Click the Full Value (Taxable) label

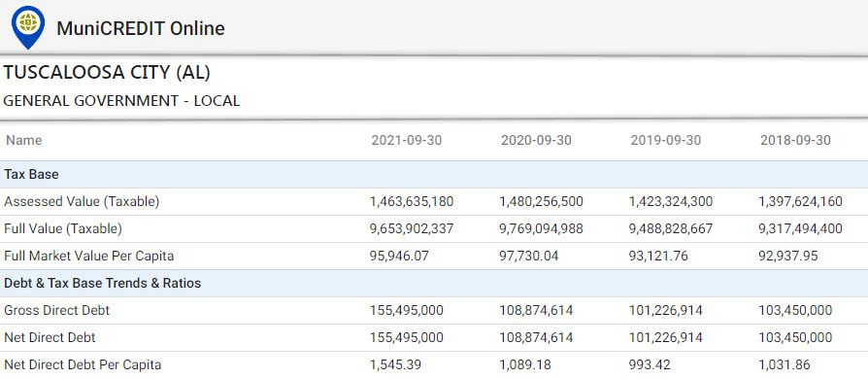click(x=63, y=228)
